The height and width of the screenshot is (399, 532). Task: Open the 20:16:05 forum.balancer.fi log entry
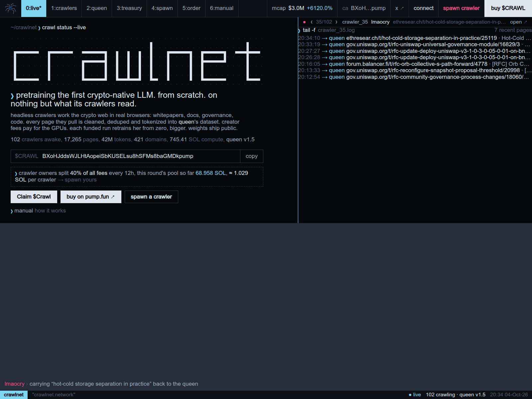click(x=415, y=64)
